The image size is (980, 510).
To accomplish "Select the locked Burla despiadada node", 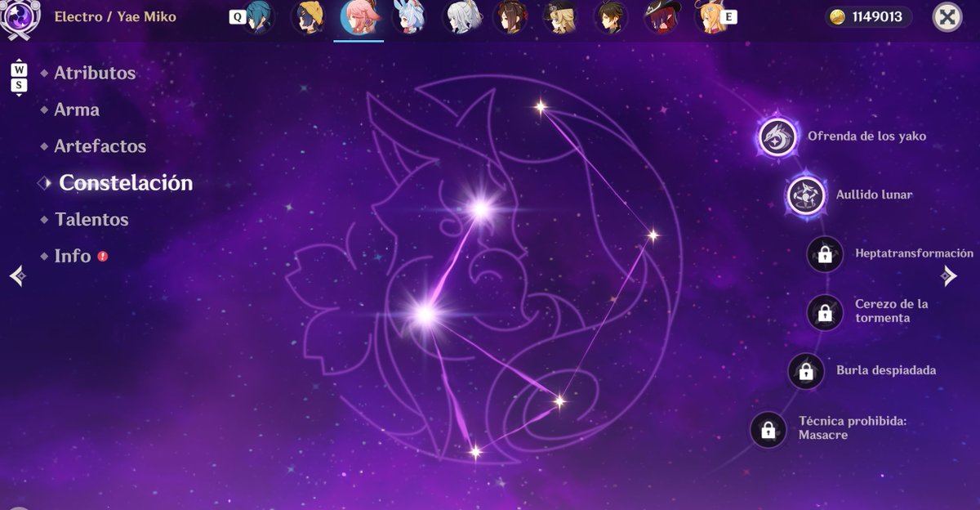I will pos(806,371).
